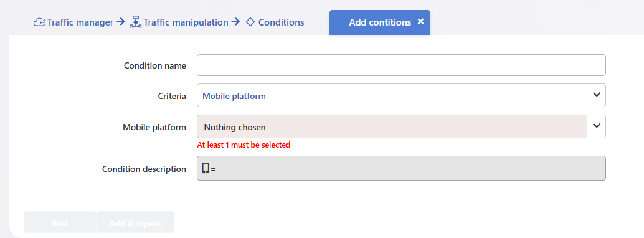The image size is (644, 238).
Task: Go to the Traffic manager breadcrumb link
Action: click(x=80, y=22)
